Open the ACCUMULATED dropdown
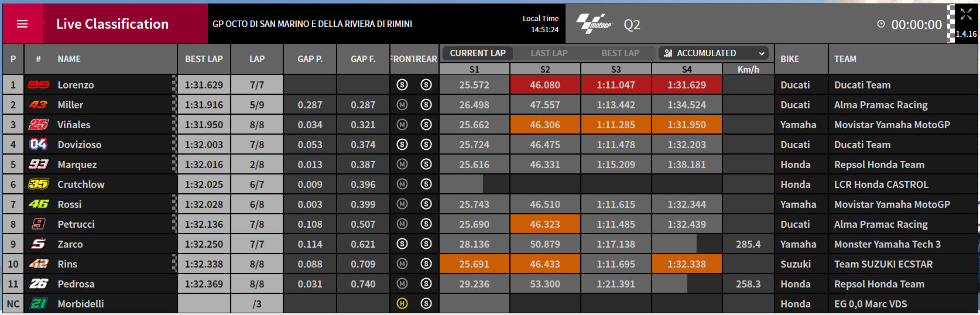Viewport: 980px width, 315px height. point(713,53)
